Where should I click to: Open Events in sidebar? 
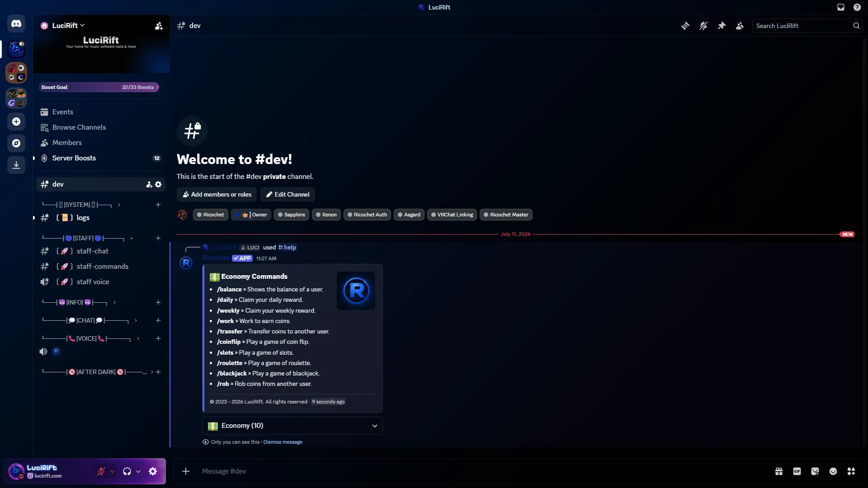(x=101, y=112)
